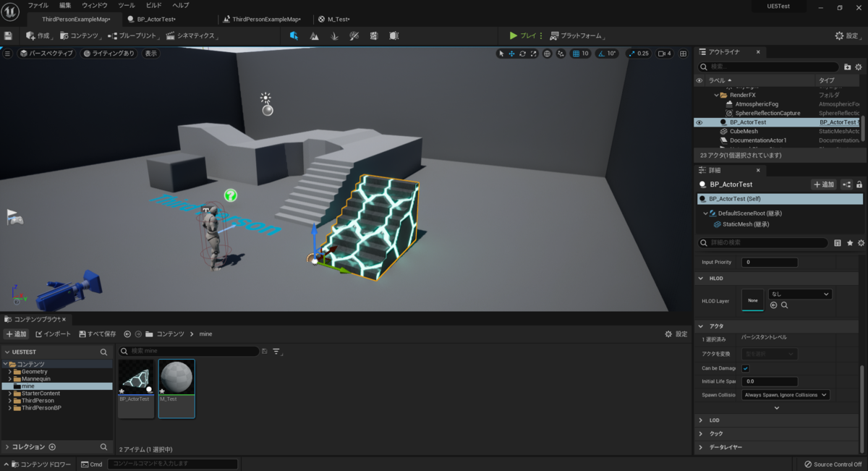This screenshot has width=868, height=471.
Task: Select the scale gizmo tool
Action: coord(533,54)
